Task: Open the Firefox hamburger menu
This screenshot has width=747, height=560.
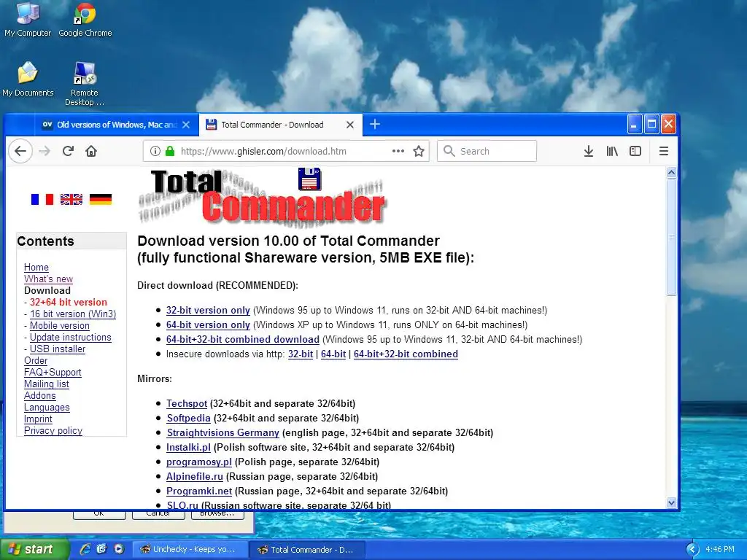Action: tap(664, 152)
